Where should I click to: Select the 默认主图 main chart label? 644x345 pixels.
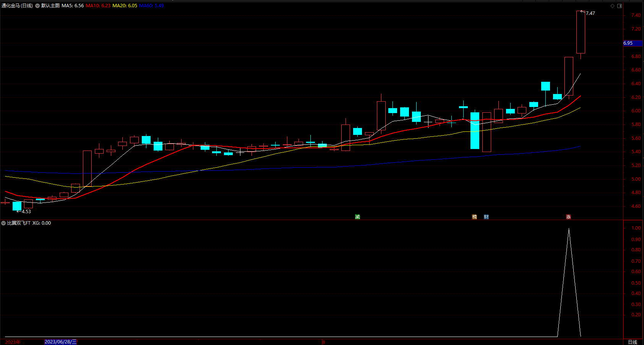tap(50, 6)
